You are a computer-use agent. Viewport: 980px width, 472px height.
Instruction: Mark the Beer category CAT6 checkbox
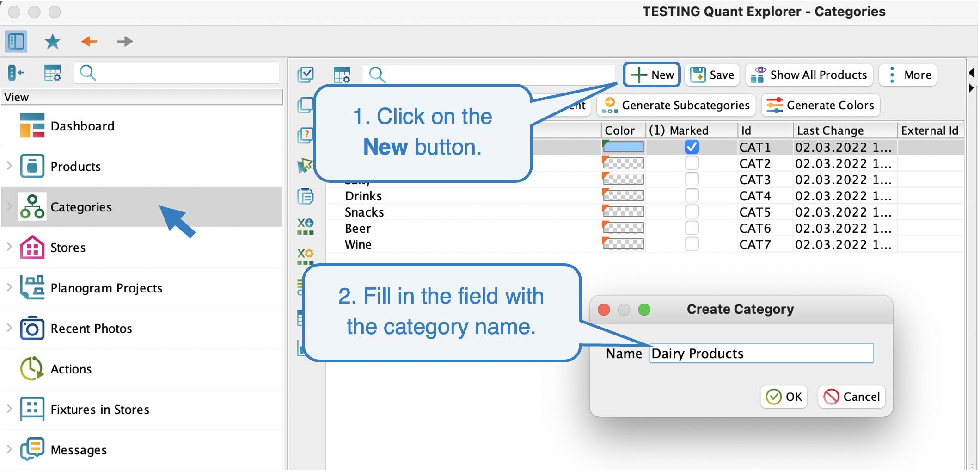(692, 228)
